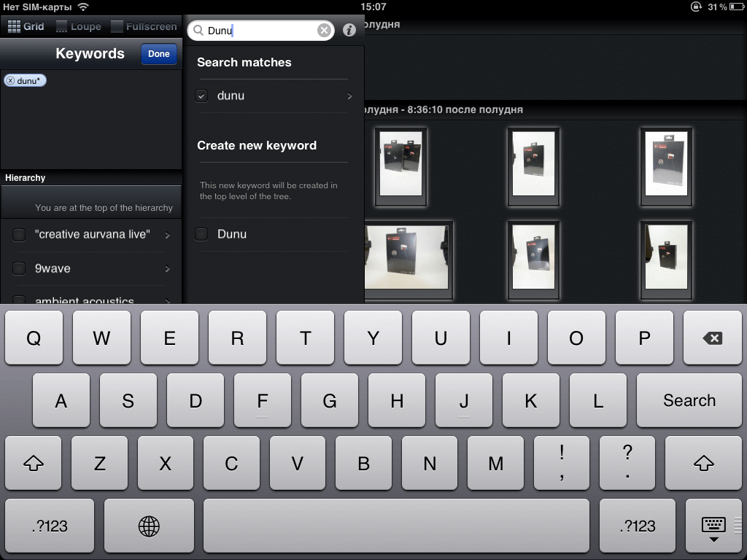747x560 pixels.
Task: Tap the I key
Action: pyautogui.click(x=508, y=338)
